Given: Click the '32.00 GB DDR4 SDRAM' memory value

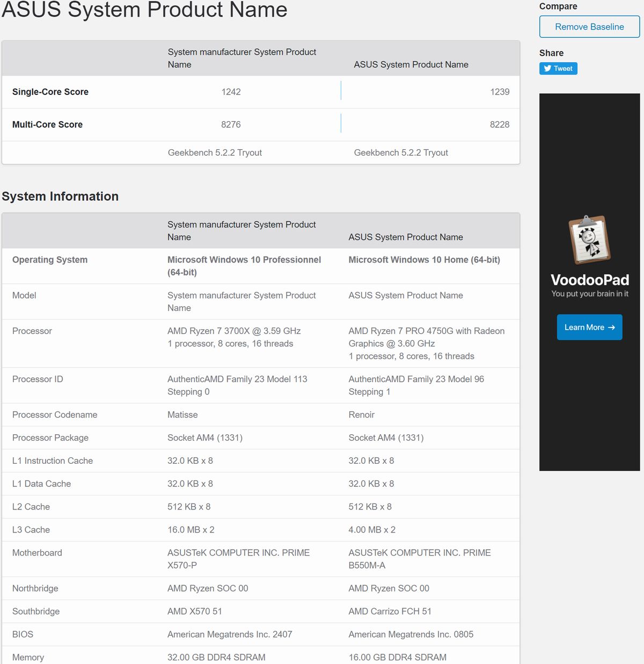Looking at the screenshot, I should pos(216,658).
